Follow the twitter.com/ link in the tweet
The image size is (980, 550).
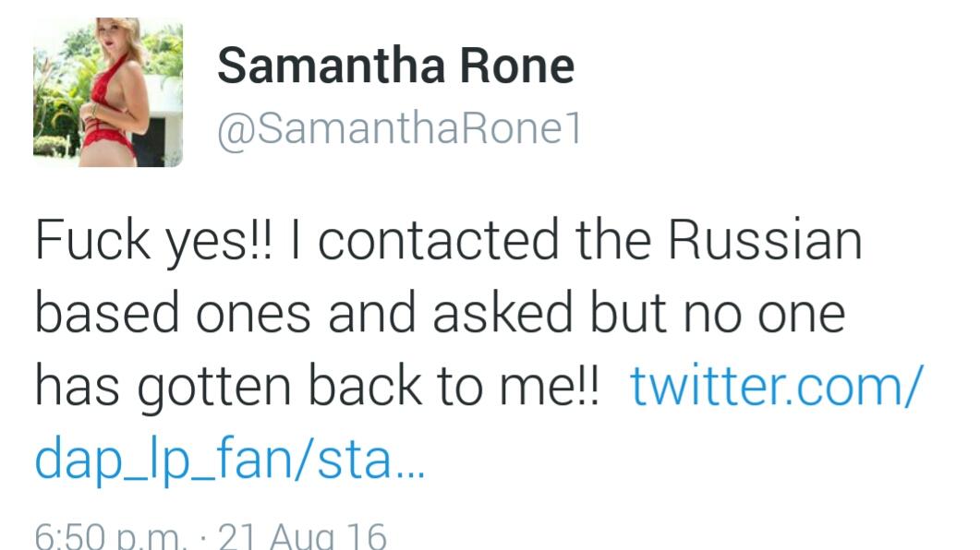(776, 386)
